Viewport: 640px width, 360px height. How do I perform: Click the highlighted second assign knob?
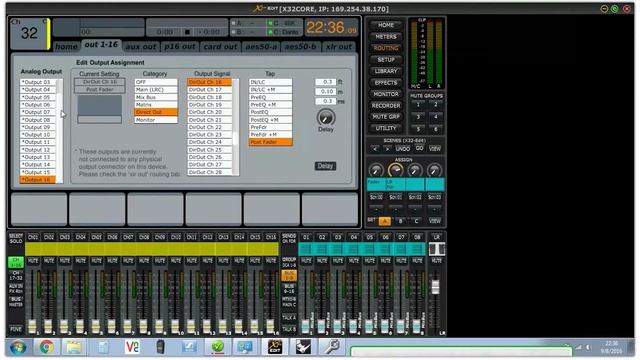(x=395, y=170)
